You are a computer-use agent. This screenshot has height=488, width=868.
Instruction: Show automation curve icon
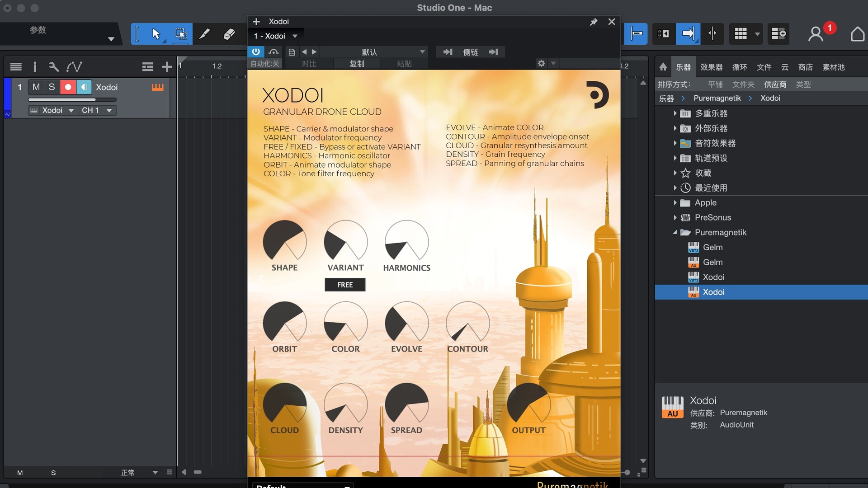tap(74, 67)
